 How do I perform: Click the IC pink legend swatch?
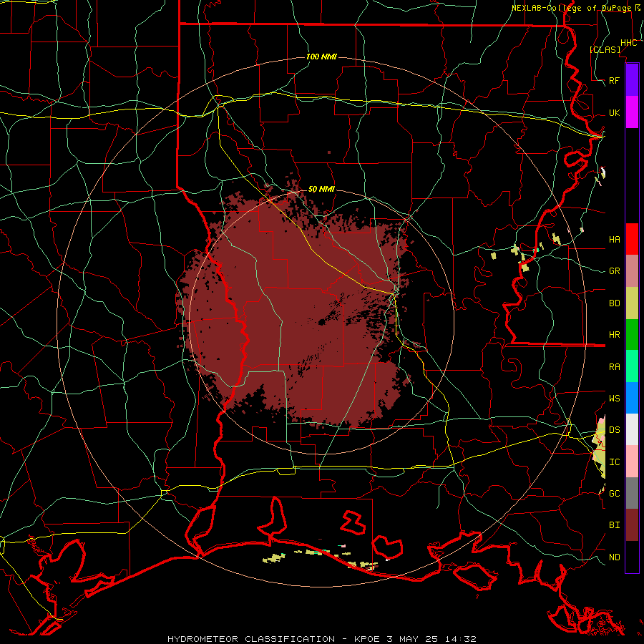[x=632, y=462]
